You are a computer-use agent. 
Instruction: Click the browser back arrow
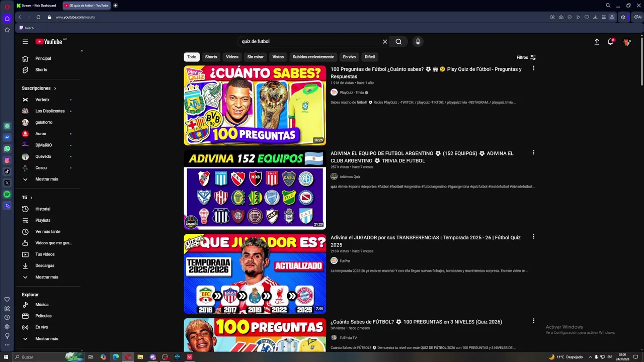(x=20, y=17)
